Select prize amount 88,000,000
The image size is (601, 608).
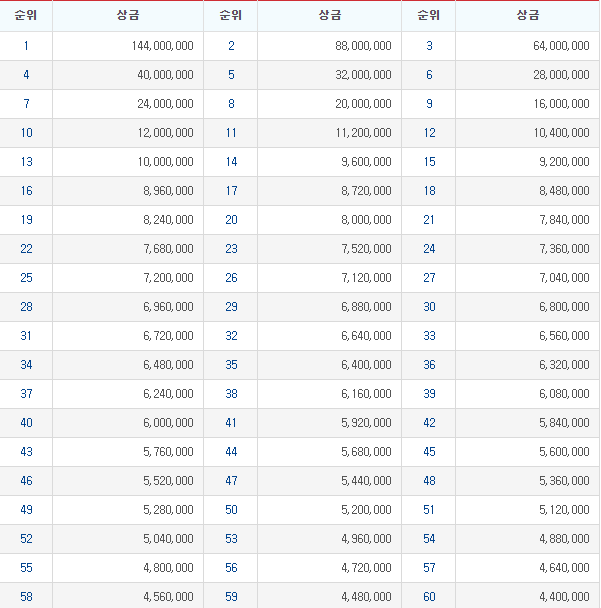point(363,46)
